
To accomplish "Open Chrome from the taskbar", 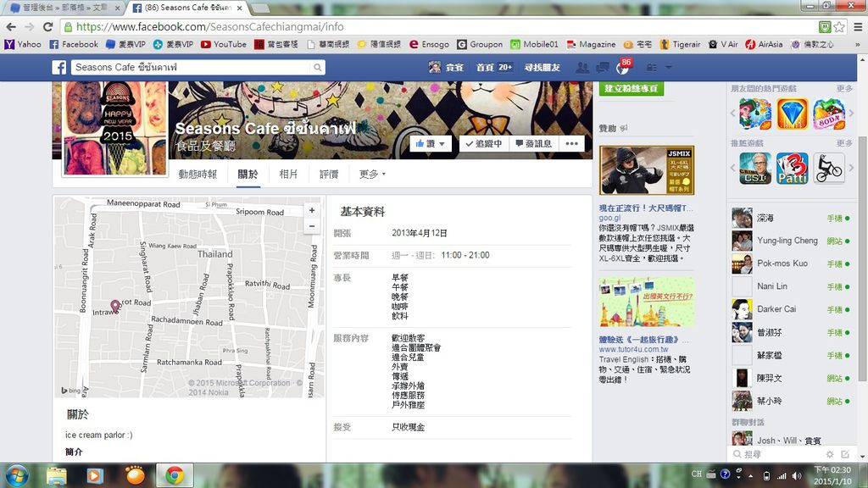I will click(175, 476).
